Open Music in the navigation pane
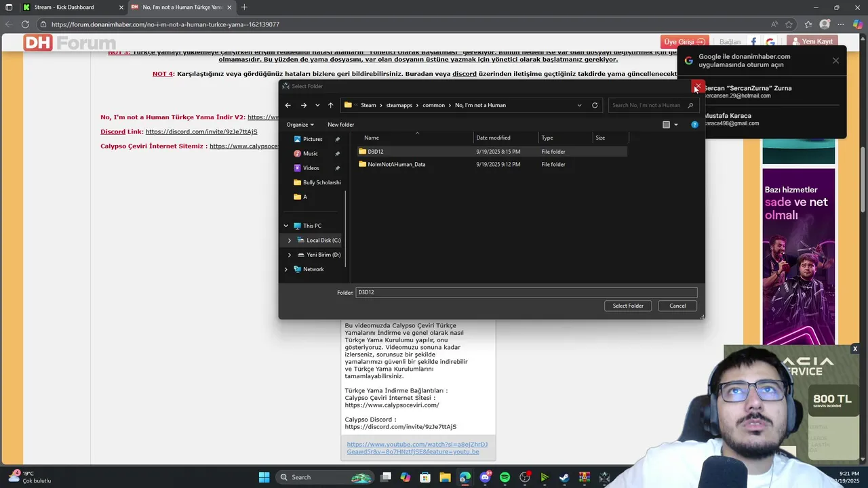This screenshot has height=488, width=868. [x=310, y=154]
